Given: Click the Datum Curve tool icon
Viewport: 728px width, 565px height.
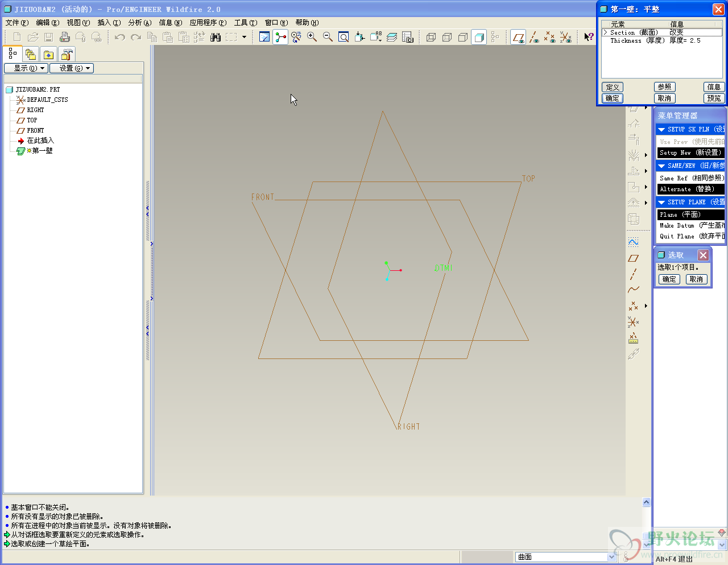Looking at the screenshot, I should click(634, 290).
